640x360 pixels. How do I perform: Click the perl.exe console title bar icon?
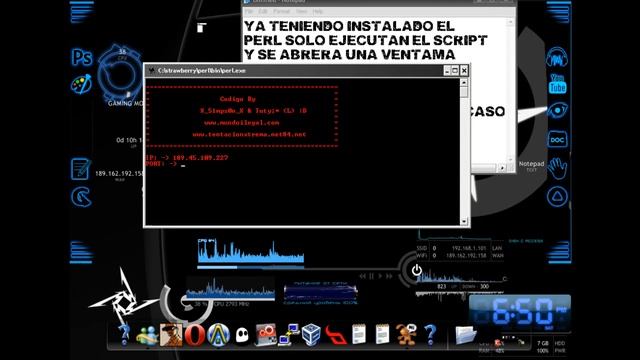pos(151,71)
